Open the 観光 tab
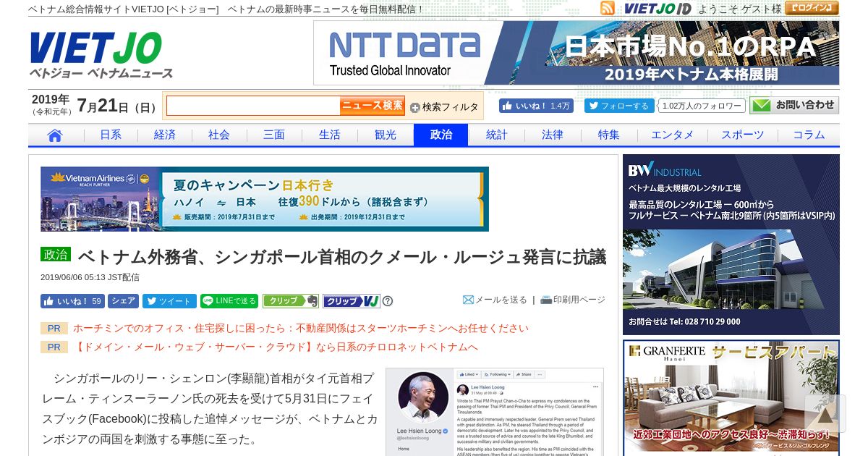 (386, 135)
